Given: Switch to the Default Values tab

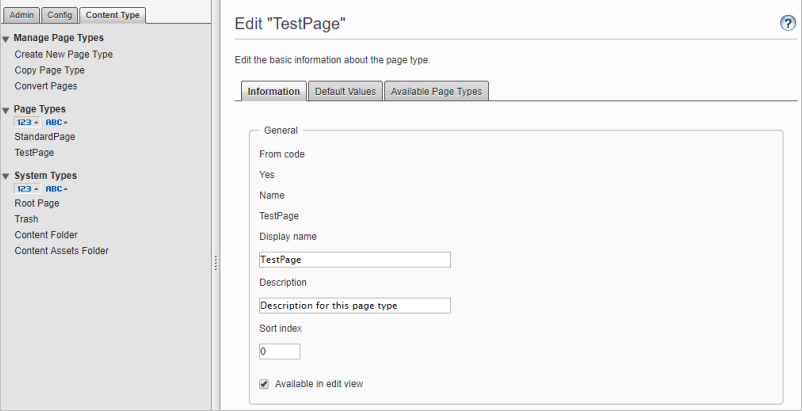Looking at the screenshot, I should coord(345,91).
